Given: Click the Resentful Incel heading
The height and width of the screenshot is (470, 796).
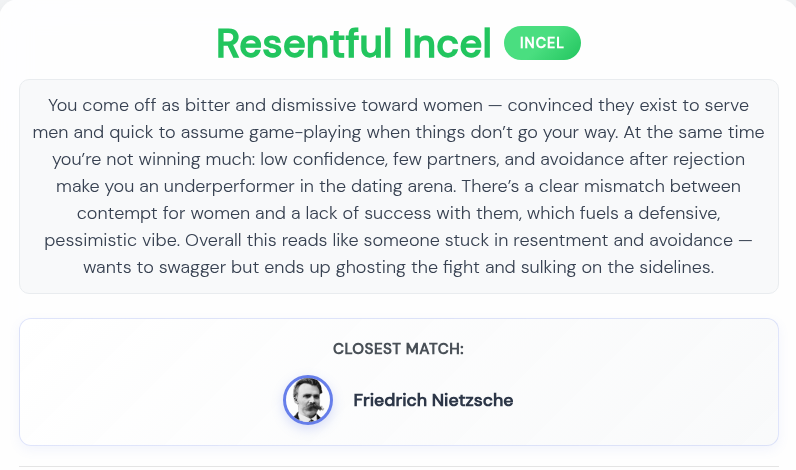Looking at the screenshot, I should point(354,44).
